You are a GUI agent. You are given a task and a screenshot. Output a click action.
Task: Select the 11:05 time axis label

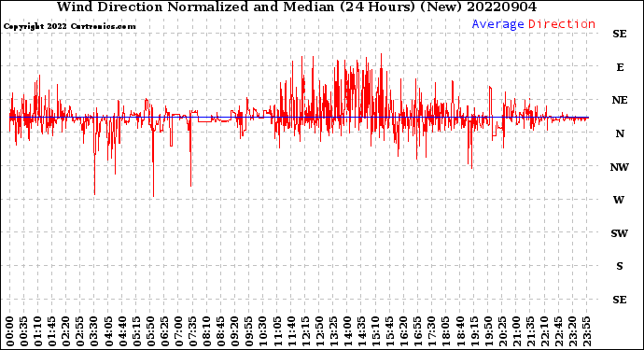(277, 331)
